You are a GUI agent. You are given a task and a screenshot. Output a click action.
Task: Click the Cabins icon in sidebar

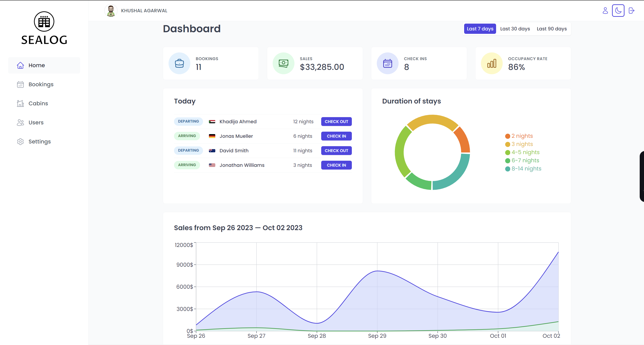pos(20,103)
